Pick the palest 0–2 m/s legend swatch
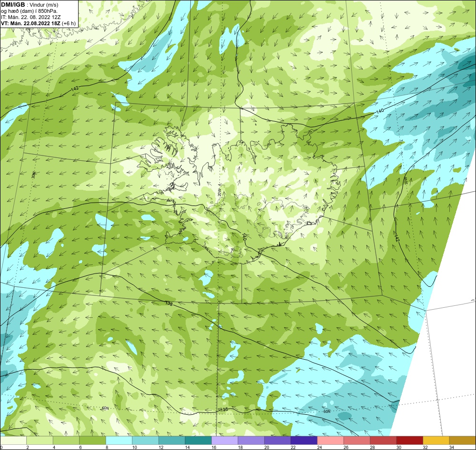The height and width of the screenshot is (450, 476). click(13, 440)
